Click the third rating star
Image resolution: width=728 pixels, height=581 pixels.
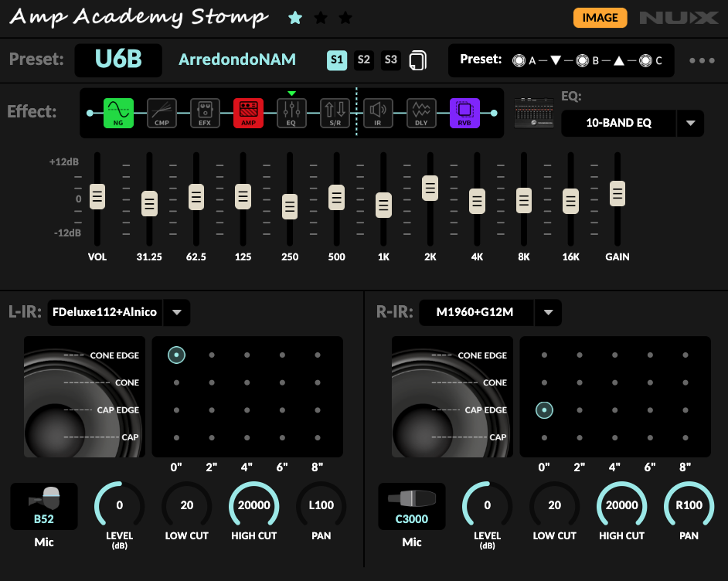point(345,18)
